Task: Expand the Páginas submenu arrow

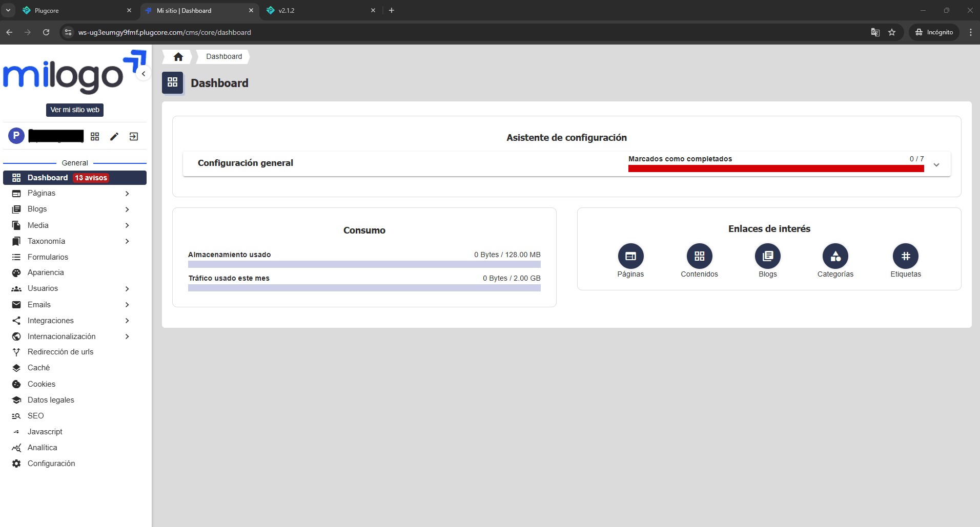Action: pos(127,194)
